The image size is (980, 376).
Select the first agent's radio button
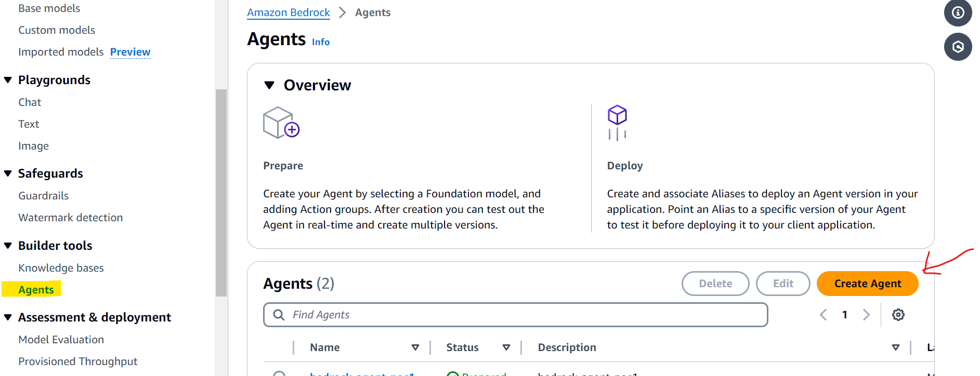coord(280,374)
